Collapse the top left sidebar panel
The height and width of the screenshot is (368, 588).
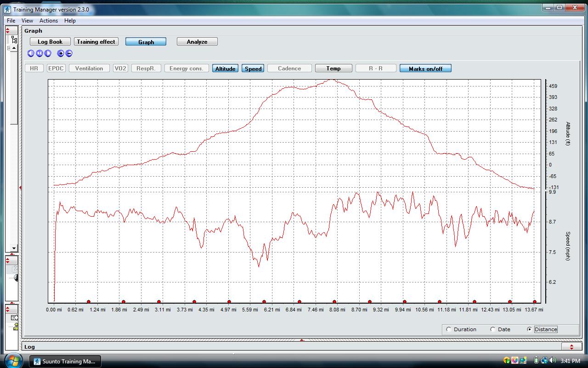click(x=8, y=30)
